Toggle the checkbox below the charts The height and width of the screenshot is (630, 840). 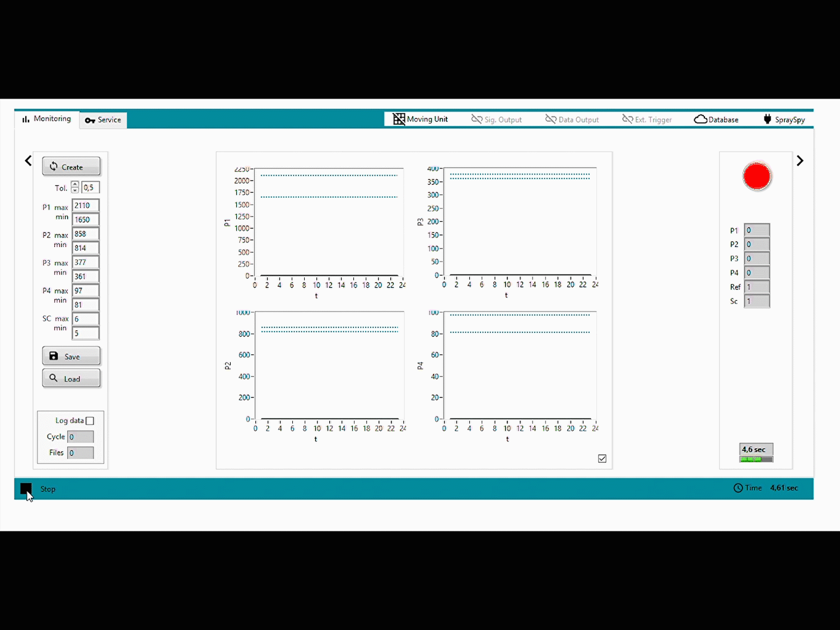(602, 459)
